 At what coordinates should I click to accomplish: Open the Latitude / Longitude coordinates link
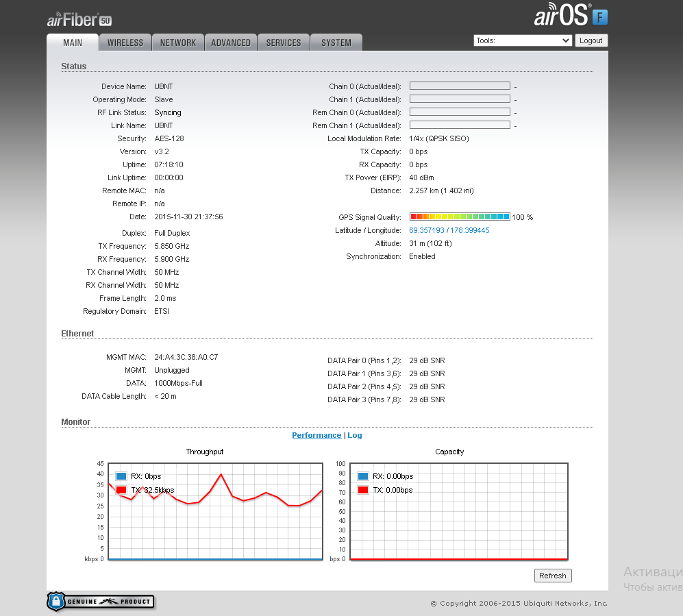coord(449,230)
